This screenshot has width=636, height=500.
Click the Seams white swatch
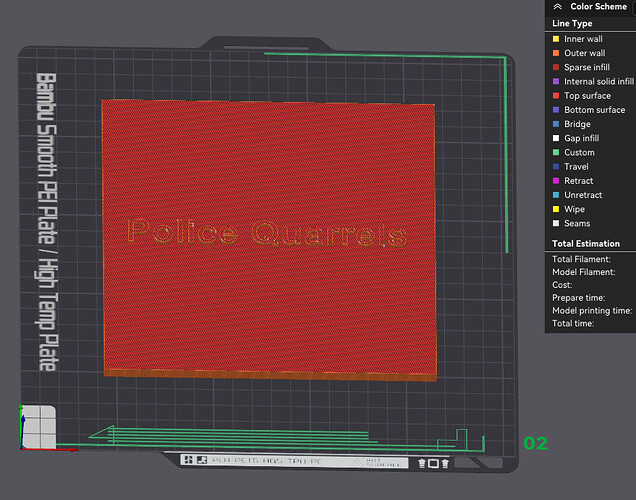pos(556,223)
